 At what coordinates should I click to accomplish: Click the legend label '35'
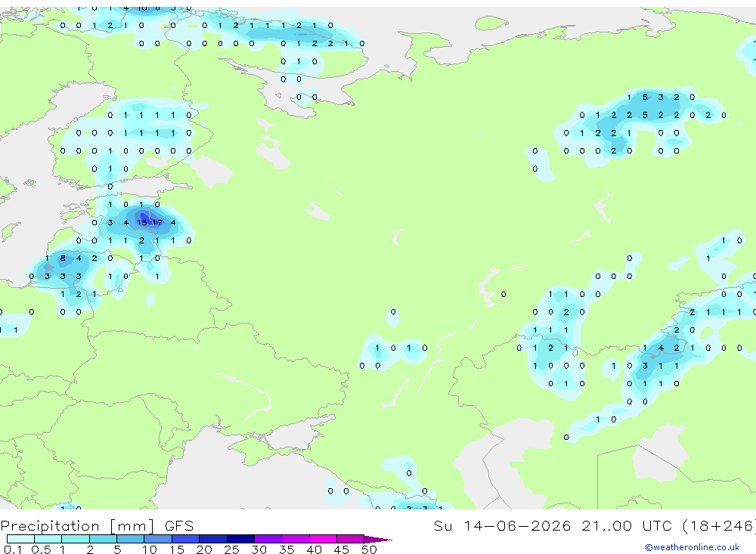(x=287, y=549)
